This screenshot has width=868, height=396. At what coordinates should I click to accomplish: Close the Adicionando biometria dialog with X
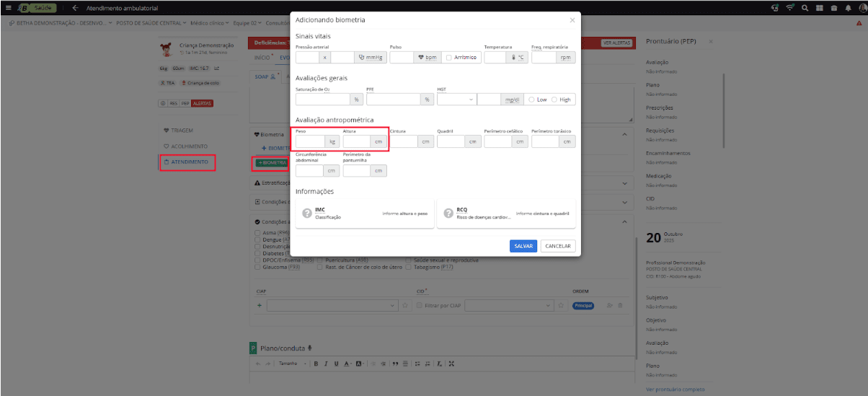(x=572, y=20)
